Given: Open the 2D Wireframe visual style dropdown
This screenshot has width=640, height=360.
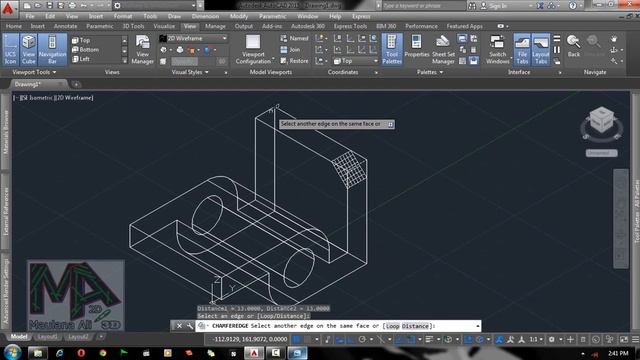Looking at the screenshot, I should [x=193, y=38].
